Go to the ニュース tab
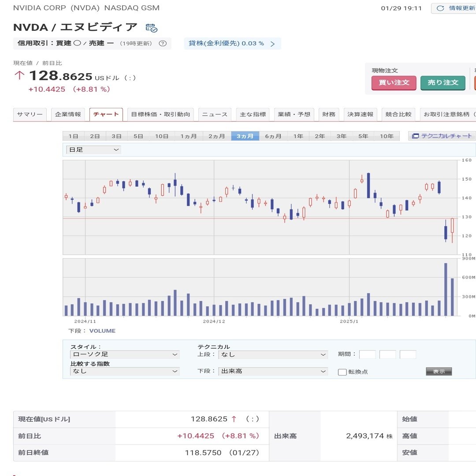Screen dimensions: 476x476 pyautogui.click(x=215, y=115)
